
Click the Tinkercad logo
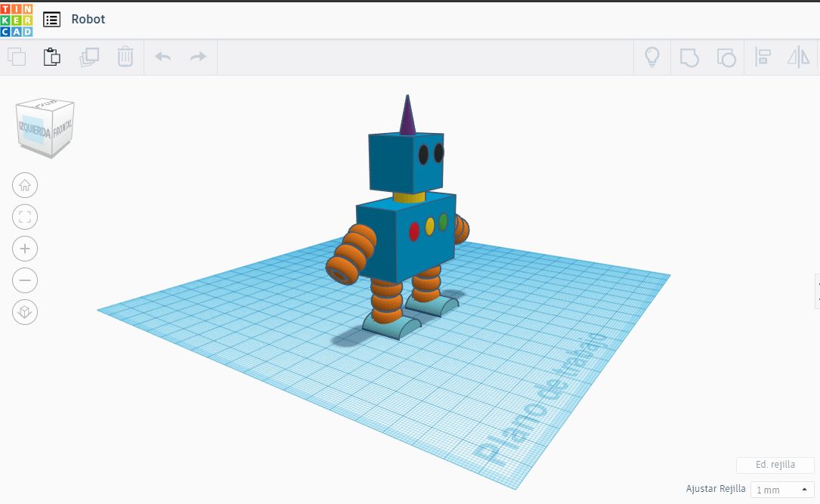click(x=17, y=19)
